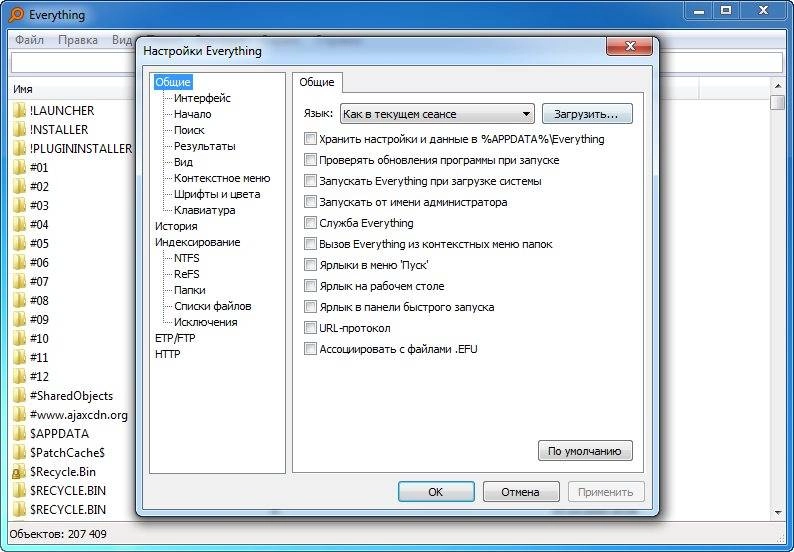Image resolution: width=794 pixels, height=552 pixels.
Task: Select ReFS indexing settings
Action: point(186,274)
